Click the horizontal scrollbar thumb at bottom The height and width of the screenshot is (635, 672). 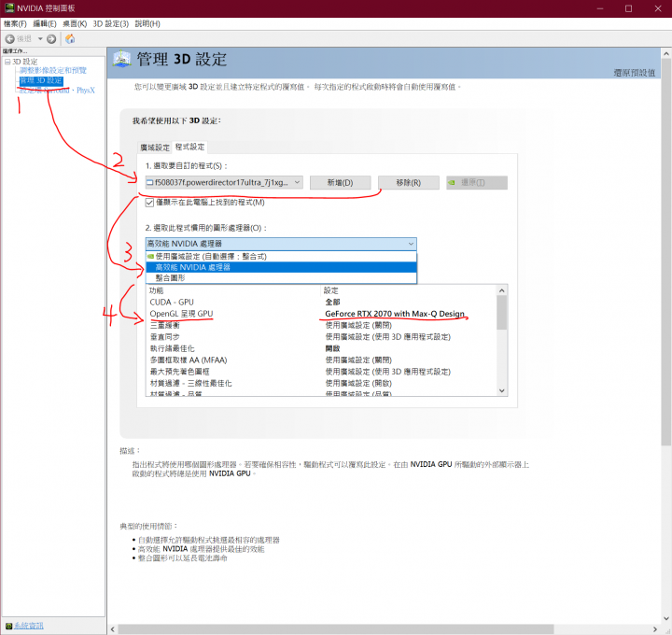click(336, 629)
